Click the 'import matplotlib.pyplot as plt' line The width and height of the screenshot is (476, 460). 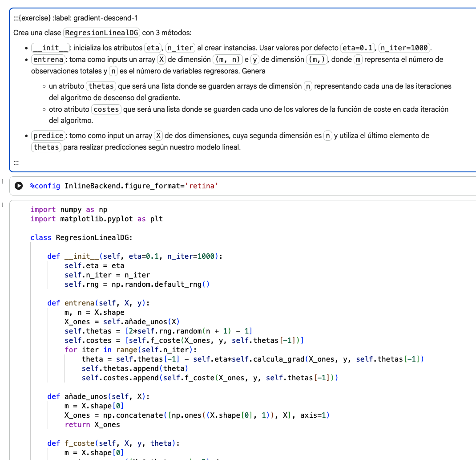click(x=97, y=219)
